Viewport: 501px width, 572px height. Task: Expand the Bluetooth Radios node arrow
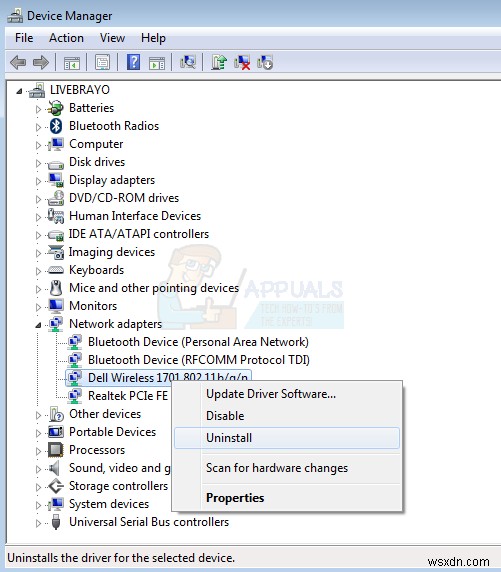(x=38, y=127)
